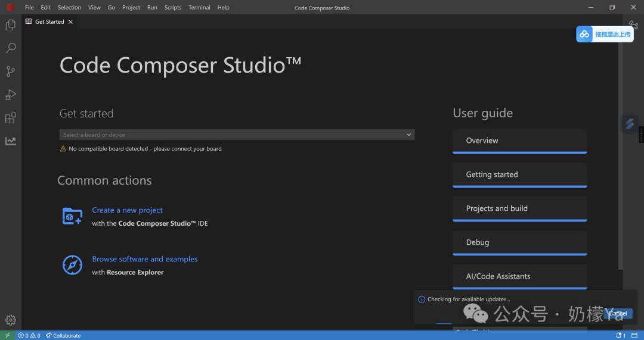Viewport: 644px width, 340px height.
Task: Click Collaborate in the status bar
Action: tap(63, 335)
